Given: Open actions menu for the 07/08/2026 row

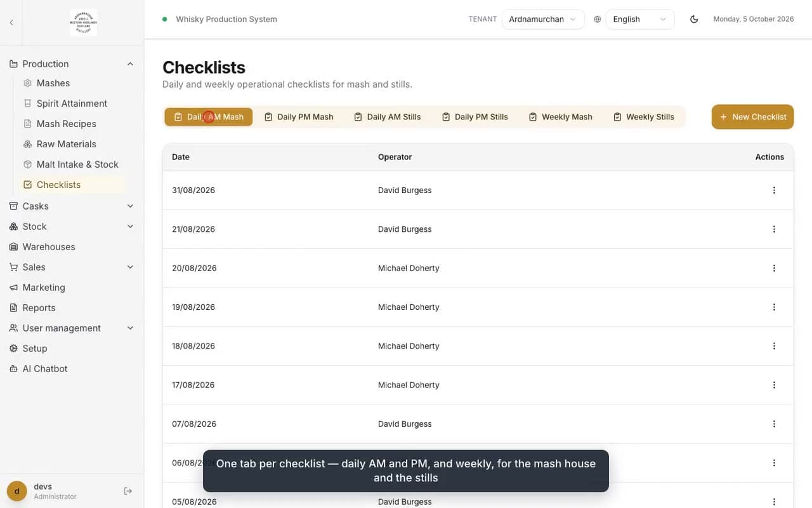Looking at the screenshot, I should (774, 424).
